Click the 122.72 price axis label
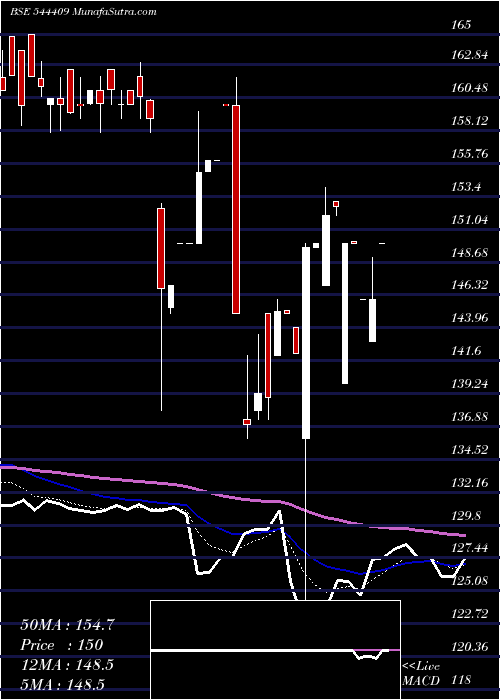This screenshot has height=700, width=500. tap(471, 614)
